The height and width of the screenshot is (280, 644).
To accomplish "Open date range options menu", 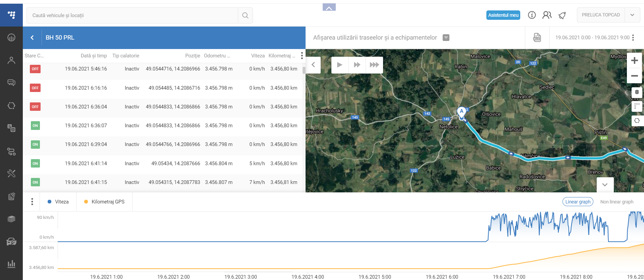I will (633, 38).
